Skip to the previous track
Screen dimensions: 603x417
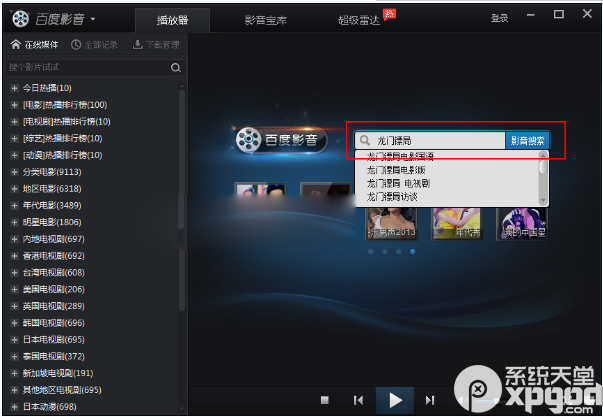[358, 400]
